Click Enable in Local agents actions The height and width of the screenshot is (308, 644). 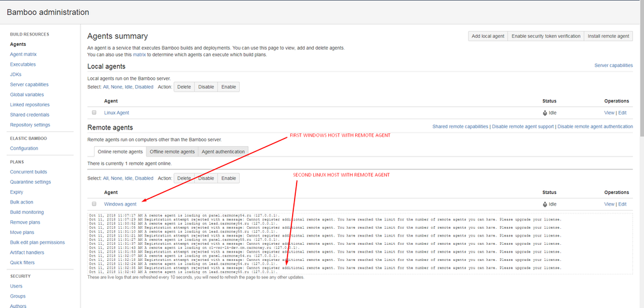(228, 87)
